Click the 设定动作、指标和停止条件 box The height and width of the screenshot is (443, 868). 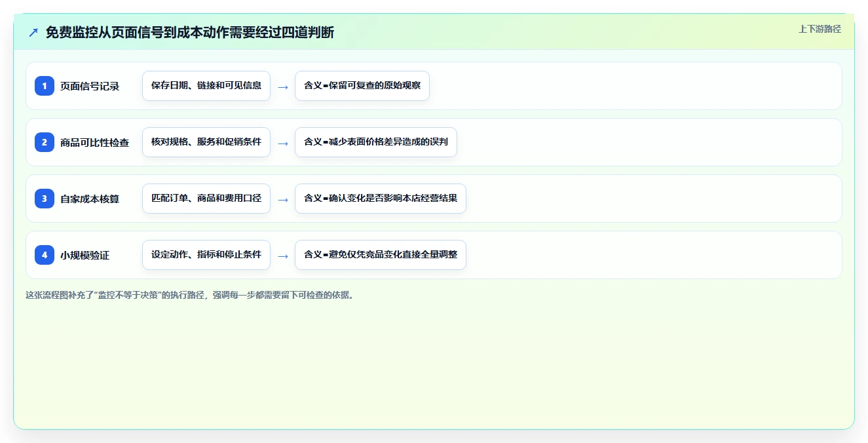point(206,255)
